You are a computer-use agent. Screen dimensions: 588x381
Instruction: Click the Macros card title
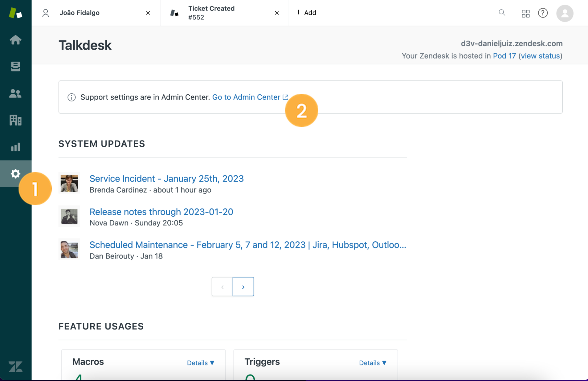click(x=88, y=362)
